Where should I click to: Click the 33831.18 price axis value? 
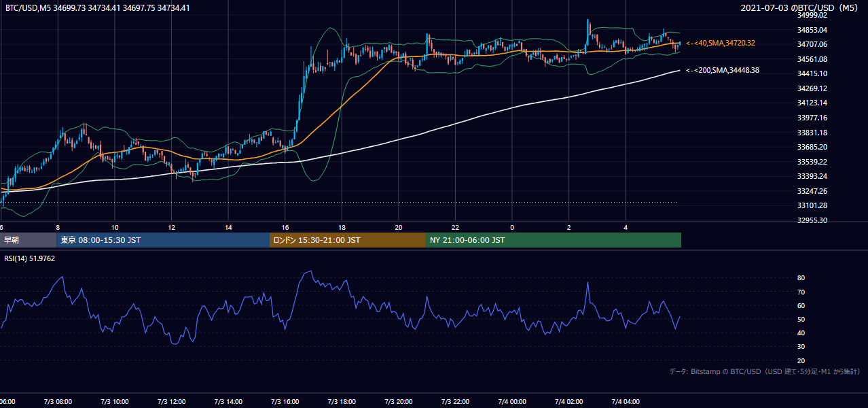tap(812, 133)
